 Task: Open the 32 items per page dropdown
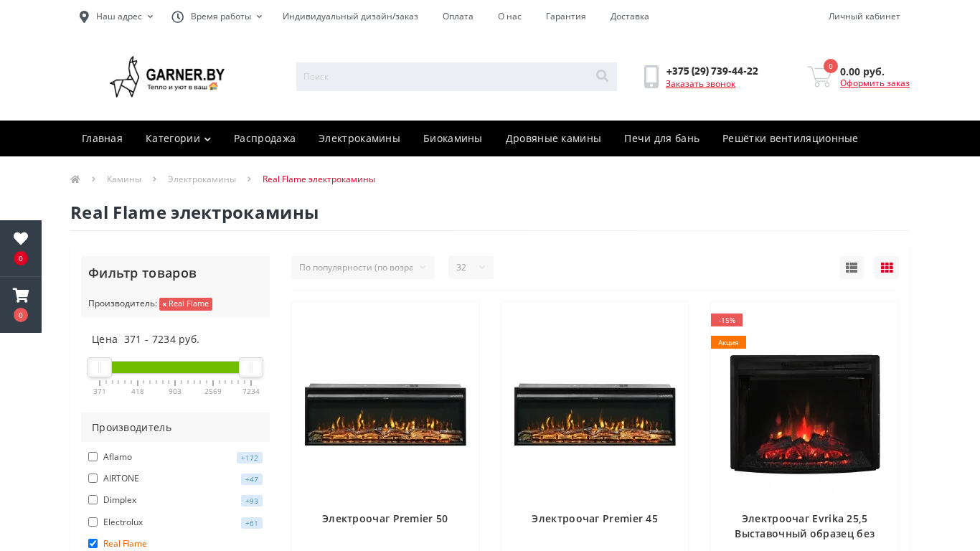pos(471,268)
